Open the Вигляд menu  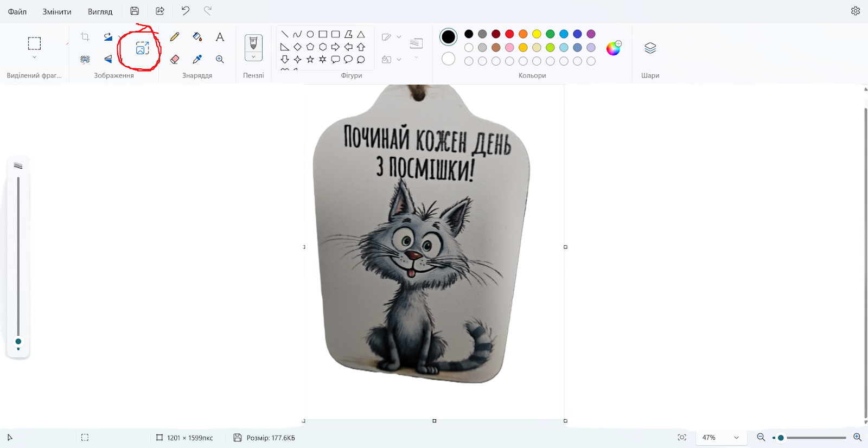[x=100, y=11]
